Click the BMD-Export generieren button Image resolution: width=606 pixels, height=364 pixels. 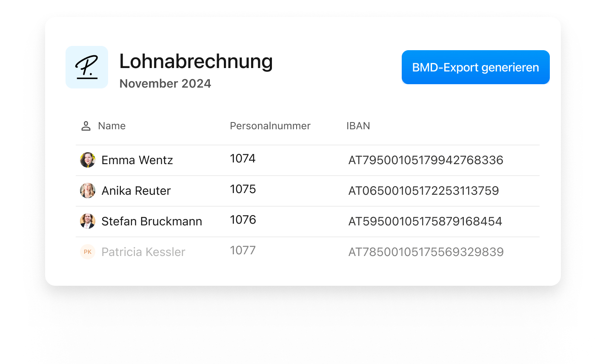click(x=475, y=67)
